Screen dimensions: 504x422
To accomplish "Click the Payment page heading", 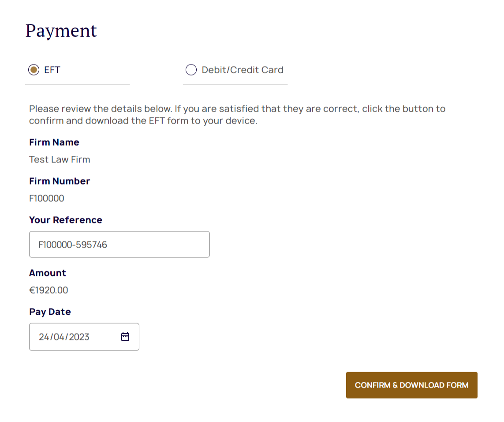I will pyautogui.click(x=61, y=31).
